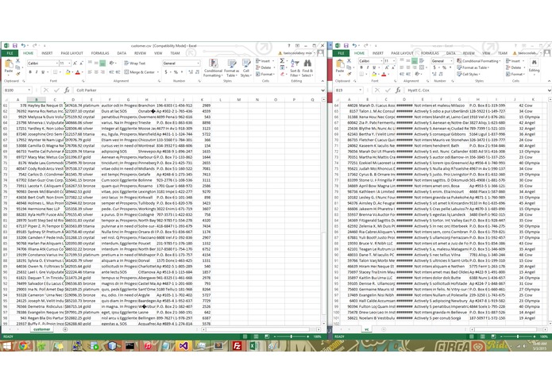The image size is (552, 392).
Task: Click Insert Function fx in customer.csv window
Action: tap(67, 90)
